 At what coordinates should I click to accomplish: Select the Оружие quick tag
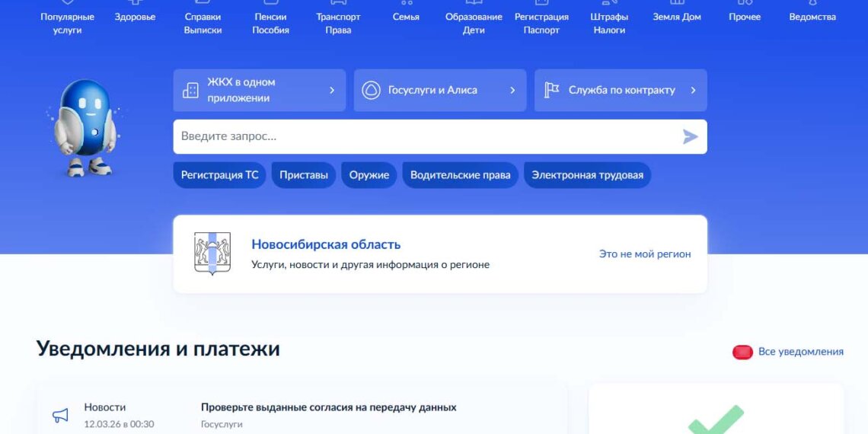(x=369, y=175)
